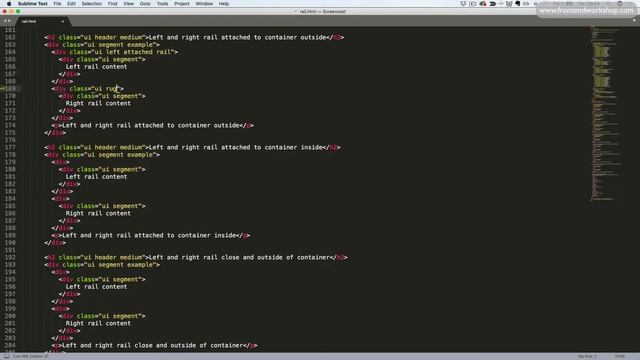Open the Project menu

tap(182, 4)
